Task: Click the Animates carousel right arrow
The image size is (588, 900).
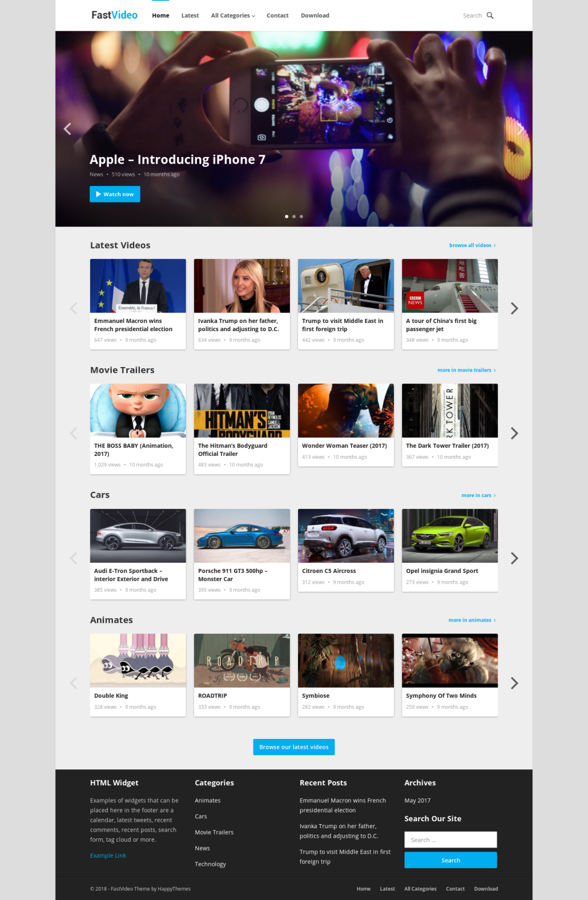Action: point(514,683)
